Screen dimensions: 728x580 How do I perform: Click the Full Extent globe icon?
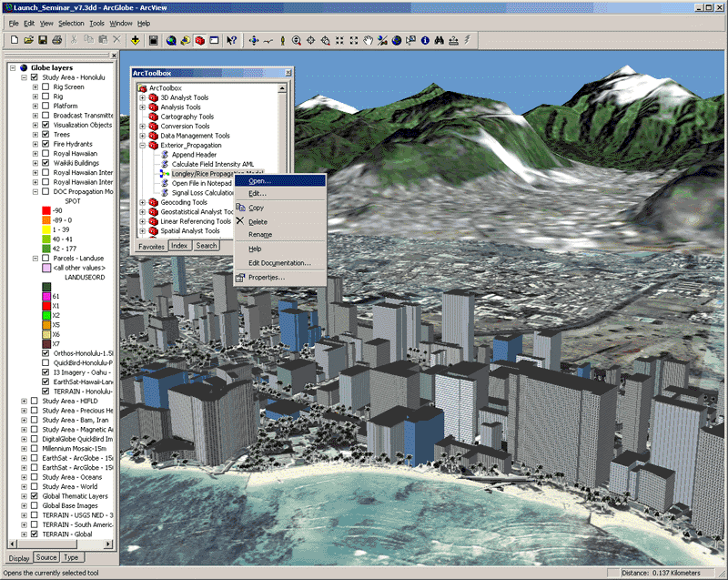coord(397,40)
